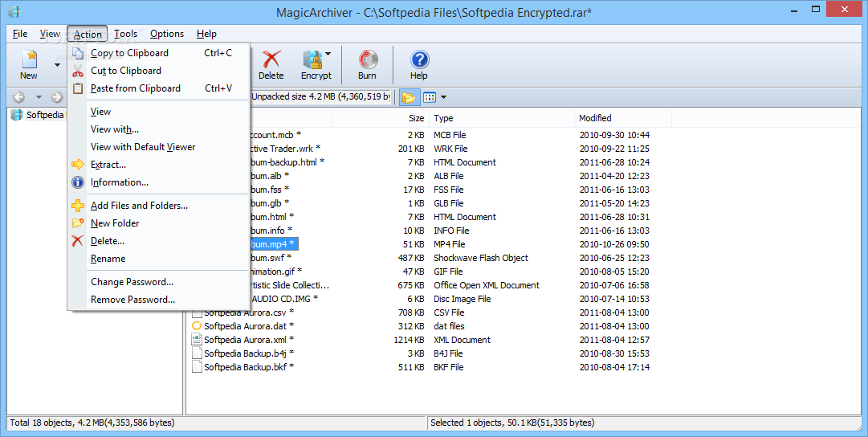Select View with... menu entry
The image size is (868, 437).
[160, 129]
